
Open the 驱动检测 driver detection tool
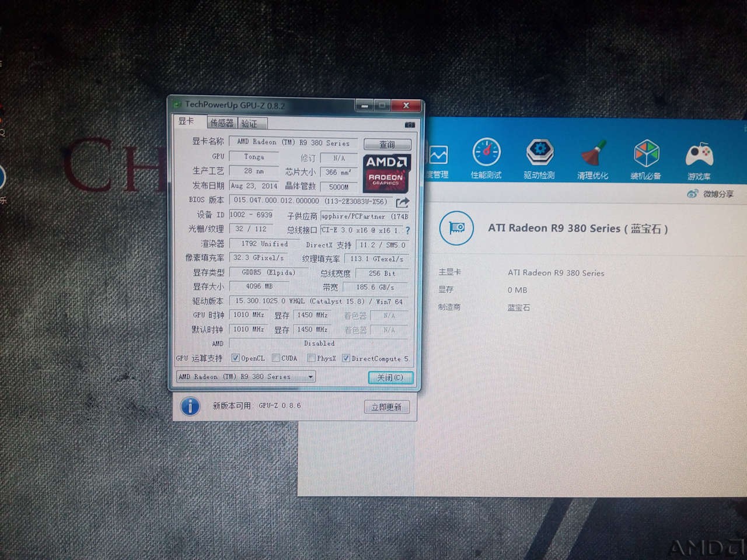[539, 158]
